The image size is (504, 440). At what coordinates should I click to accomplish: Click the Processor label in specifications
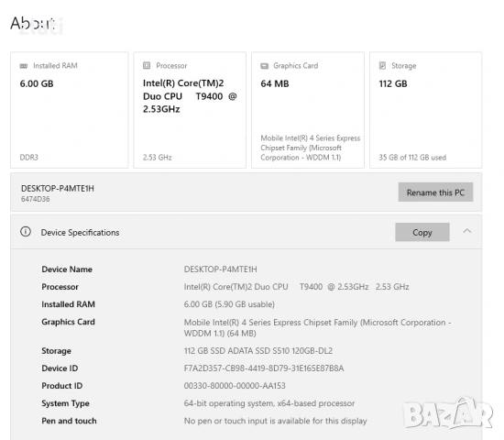(x=60, y=287)
